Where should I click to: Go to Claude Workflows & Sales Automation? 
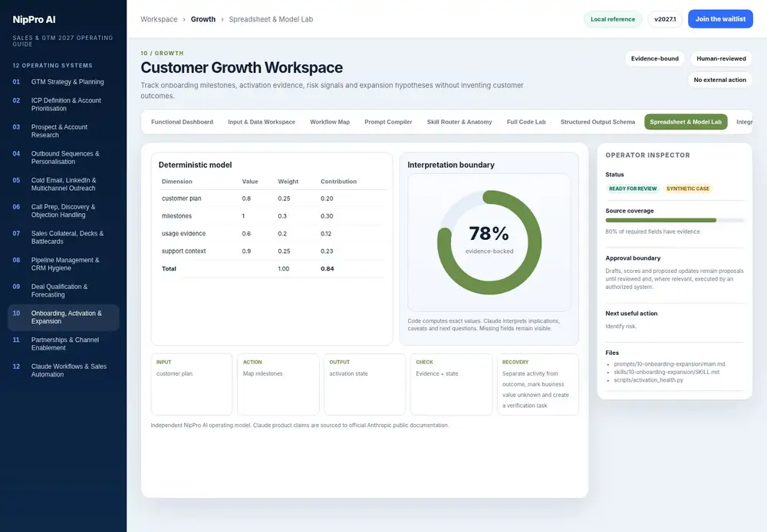(63, 371)
